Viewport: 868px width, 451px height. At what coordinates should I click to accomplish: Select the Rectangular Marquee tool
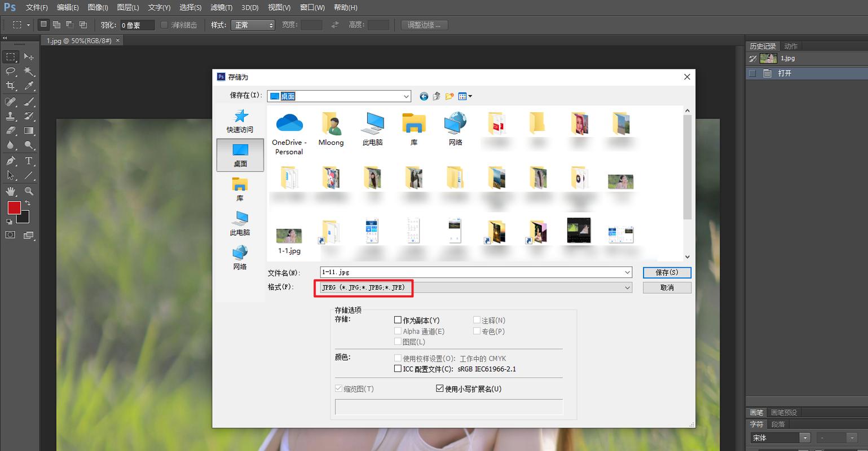[x=10, y=56]
